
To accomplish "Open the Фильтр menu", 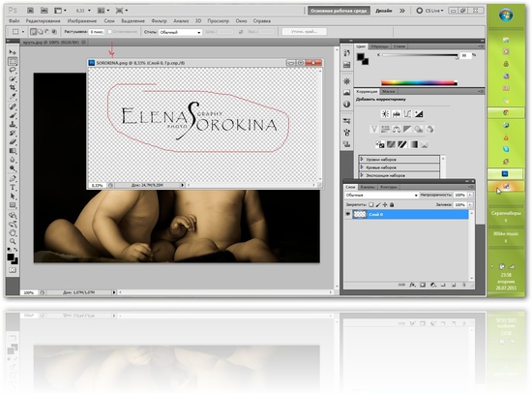I will point(159,21).
